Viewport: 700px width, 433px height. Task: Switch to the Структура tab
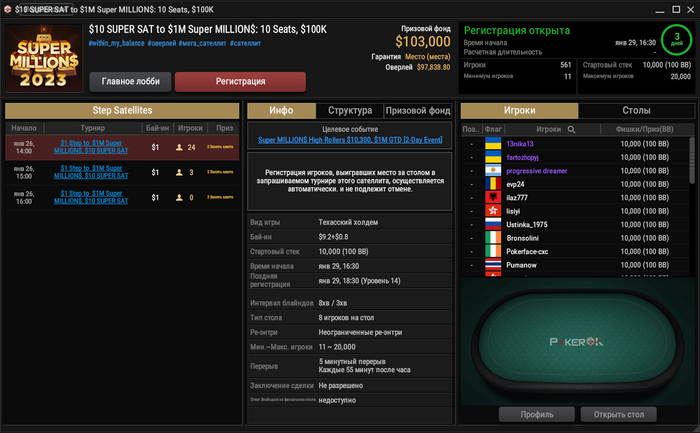pos(350,110)
